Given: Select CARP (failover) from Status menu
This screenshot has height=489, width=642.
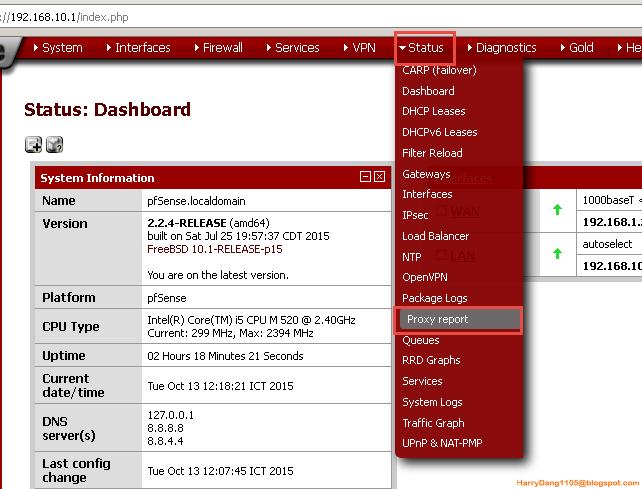Looking at the screenshot, I should 439,70.
